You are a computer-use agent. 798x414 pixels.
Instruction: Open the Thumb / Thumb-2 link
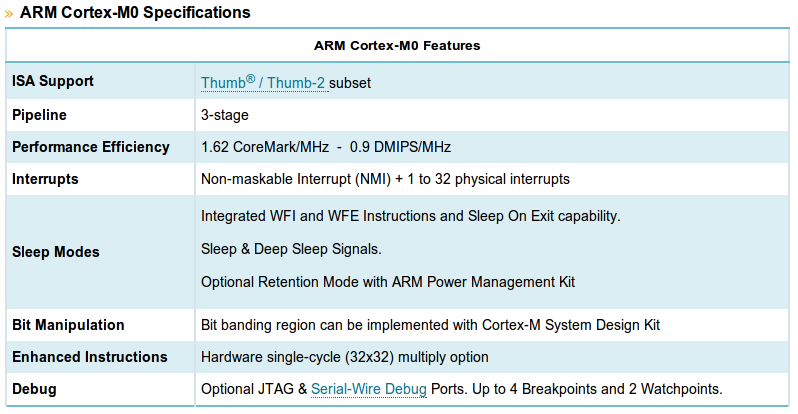pyautogui.click(x=264, y=82)
